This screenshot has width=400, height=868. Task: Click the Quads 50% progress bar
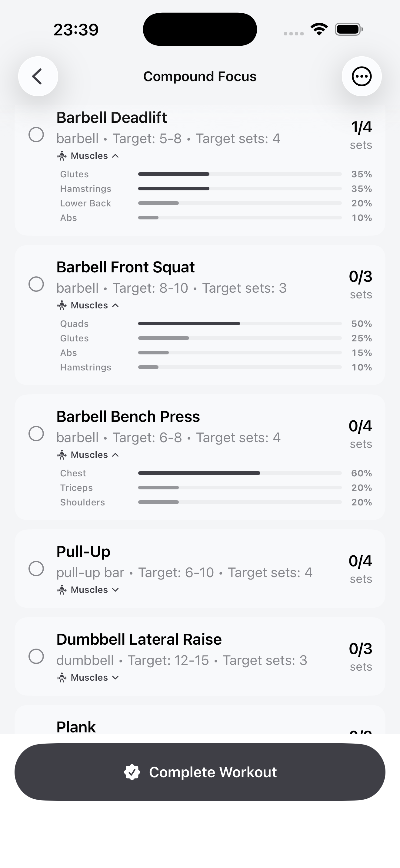239,323
